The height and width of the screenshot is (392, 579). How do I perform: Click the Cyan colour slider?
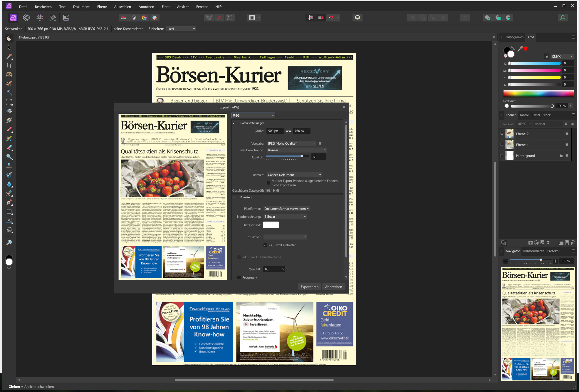tap(534, 63)
